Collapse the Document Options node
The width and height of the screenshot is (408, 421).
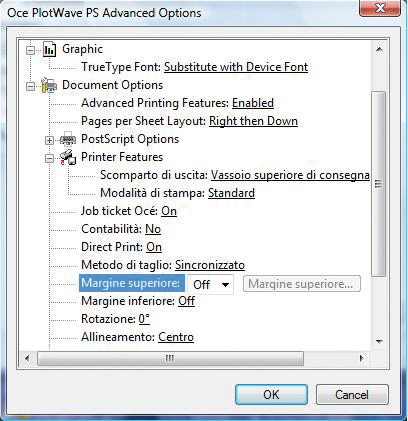tap(30, 86)
